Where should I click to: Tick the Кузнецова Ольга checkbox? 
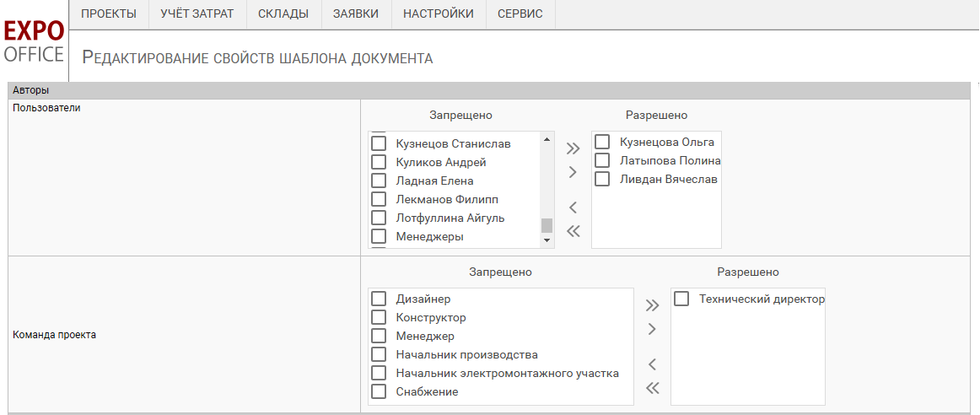[x=602, y=142]
